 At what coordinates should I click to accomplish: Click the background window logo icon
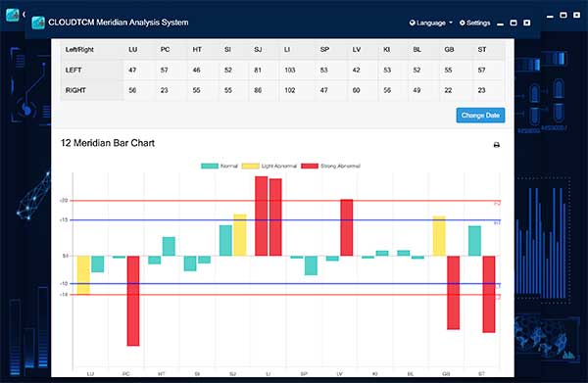click(12, 15)
